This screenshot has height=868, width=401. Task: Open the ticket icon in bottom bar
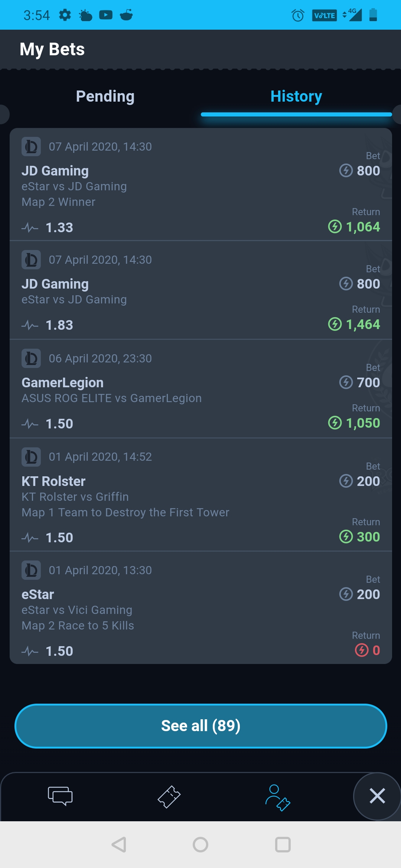point(169,796)
